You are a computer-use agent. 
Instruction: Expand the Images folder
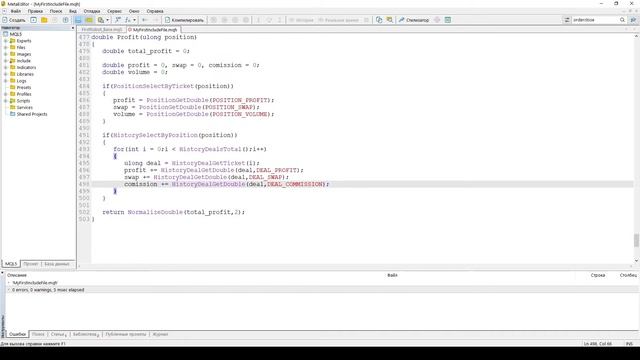click(6, 54)
